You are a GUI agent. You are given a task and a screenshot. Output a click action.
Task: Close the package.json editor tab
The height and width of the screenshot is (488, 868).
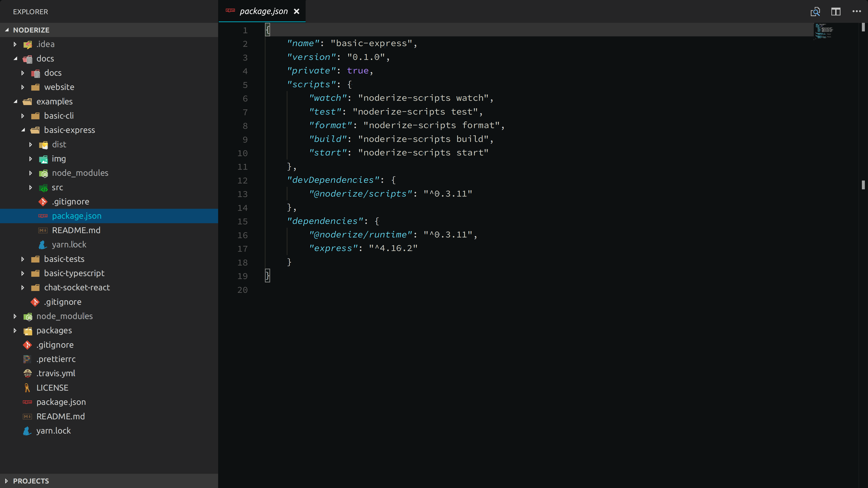297,12
